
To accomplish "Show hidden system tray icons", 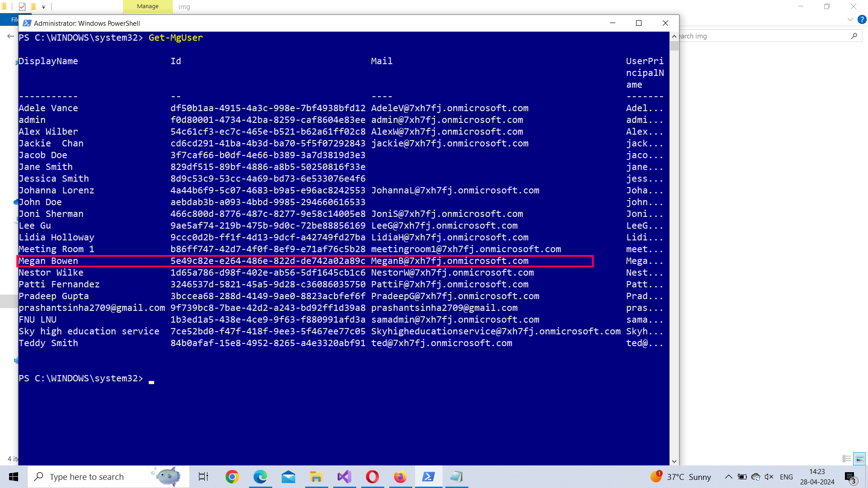I will coord(728,477).
